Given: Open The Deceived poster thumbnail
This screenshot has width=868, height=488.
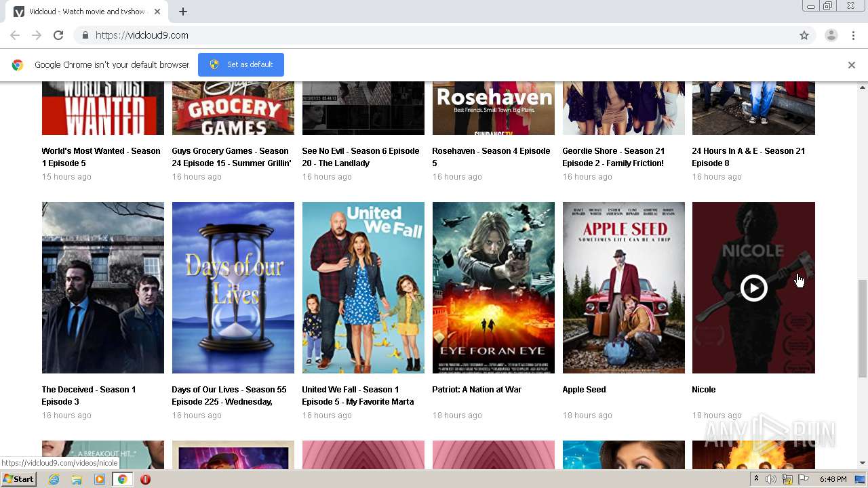Looking at the screenshot, I should tap(103, 287).
